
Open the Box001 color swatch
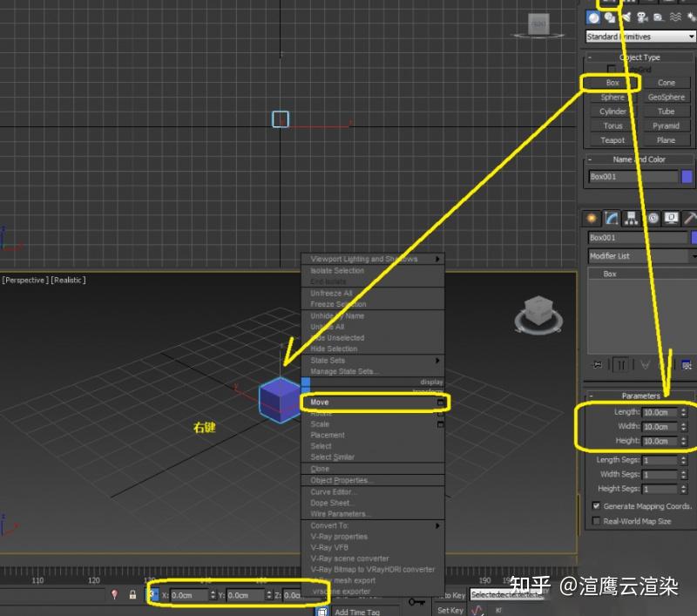687,177
